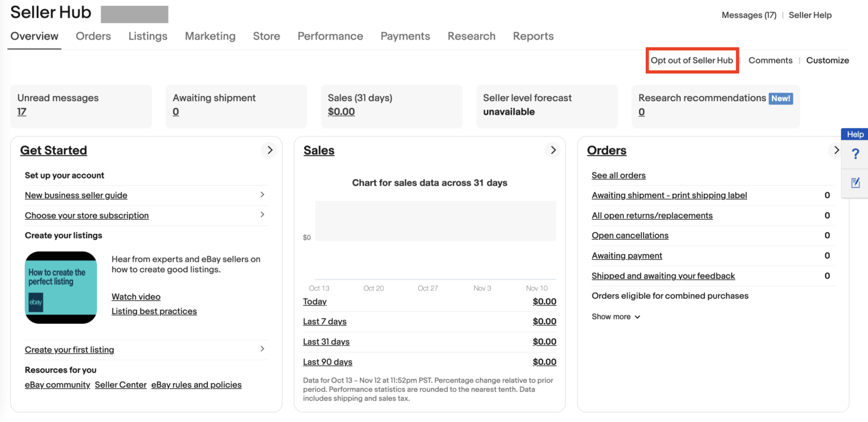Viewport: 868px width, 422px height.
Task: Switch to the Orders tab
Action: click(x=93, y=36)
